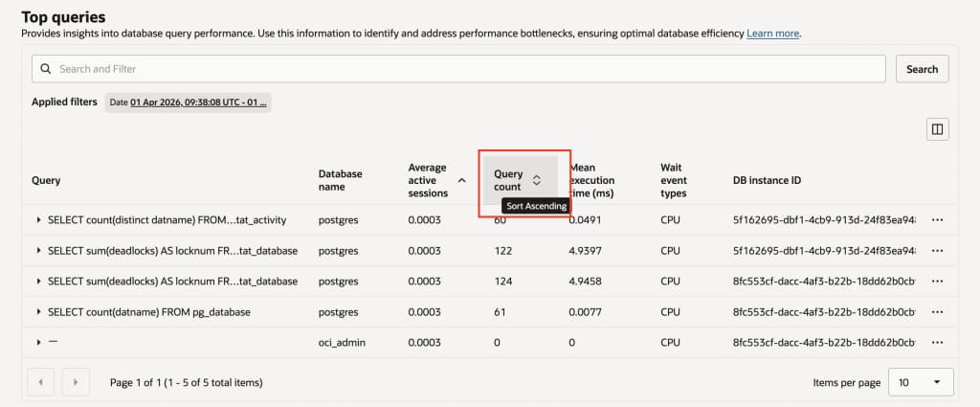The width and height of the screenshot is (980, 407).
Task: Open the Items per page dropdown
Action: [921, 382]
